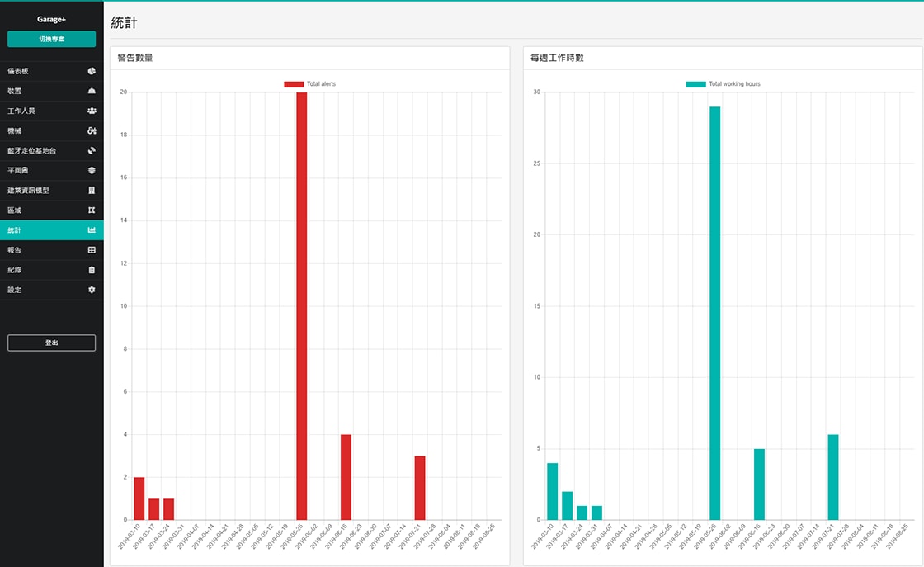Click the red Total alerts legend swatch
The image size is (924, 567).
(x=294, y=84)
